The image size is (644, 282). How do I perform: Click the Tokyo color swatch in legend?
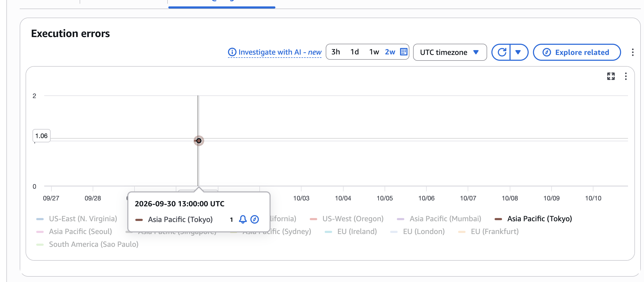(x=498, y=219)
